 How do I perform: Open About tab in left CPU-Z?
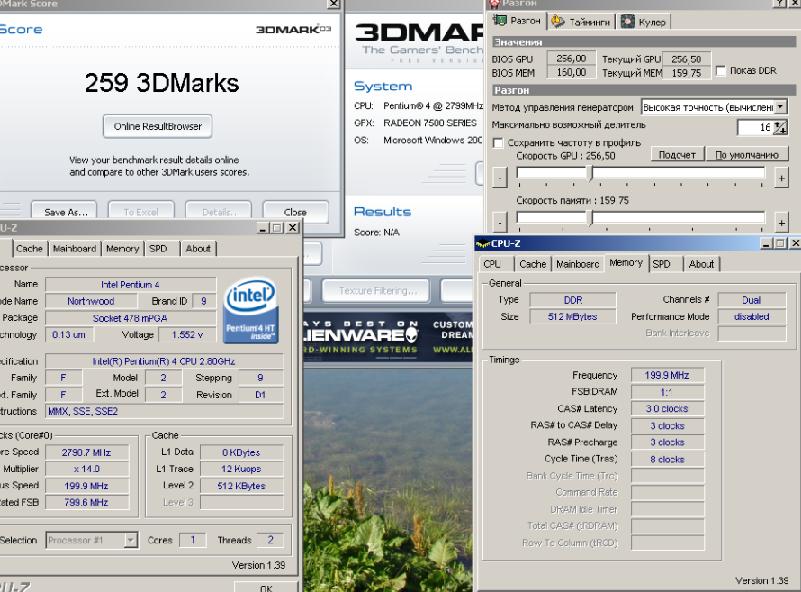tap(198, 248)
